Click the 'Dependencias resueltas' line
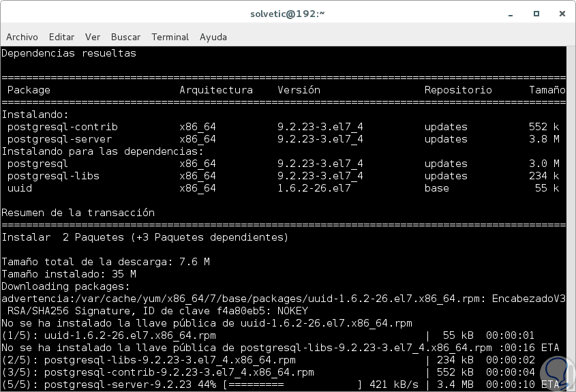This screenshot has height=392, width=576. click(x=69, y=53)
